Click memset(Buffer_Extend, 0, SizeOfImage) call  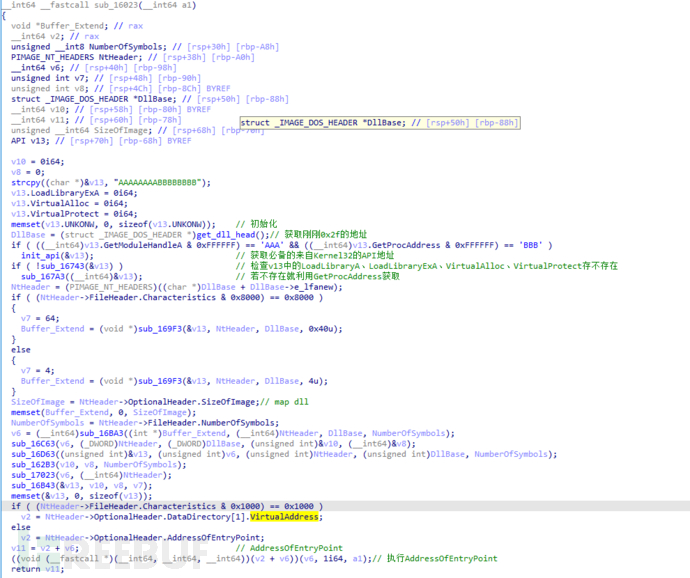coord(103,412)
